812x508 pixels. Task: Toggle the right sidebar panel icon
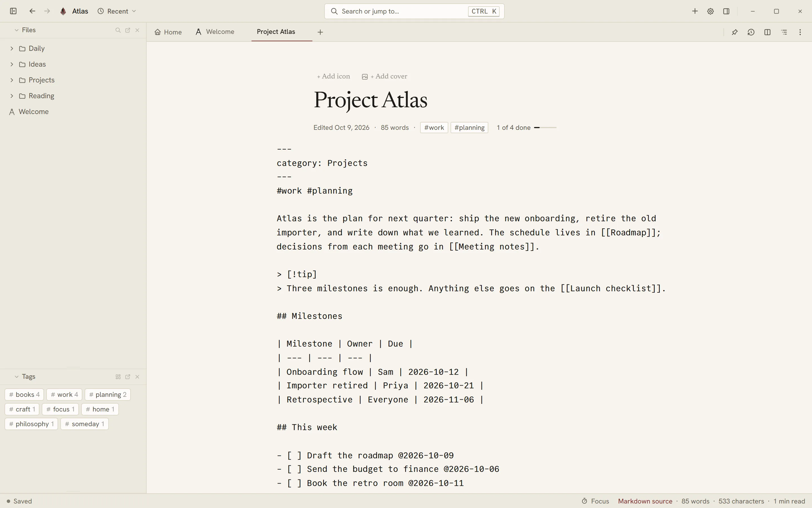pyautogui.click(x=727, y=11)
